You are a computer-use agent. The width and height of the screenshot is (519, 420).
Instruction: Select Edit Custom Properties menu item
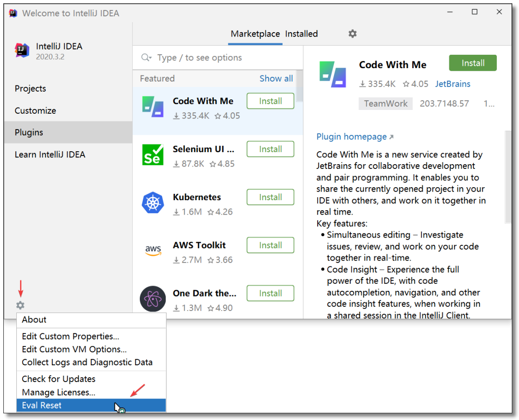point(91,336)
